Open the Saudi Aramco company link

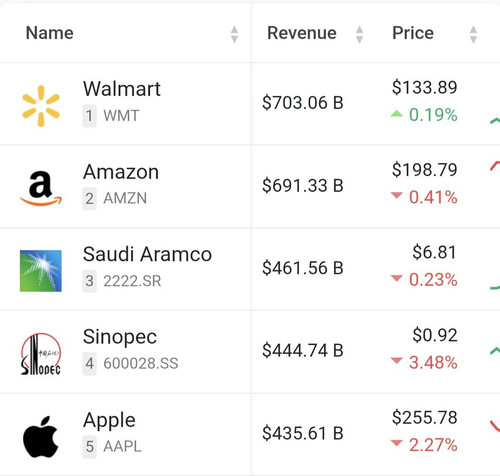click(x=147, y=254)
